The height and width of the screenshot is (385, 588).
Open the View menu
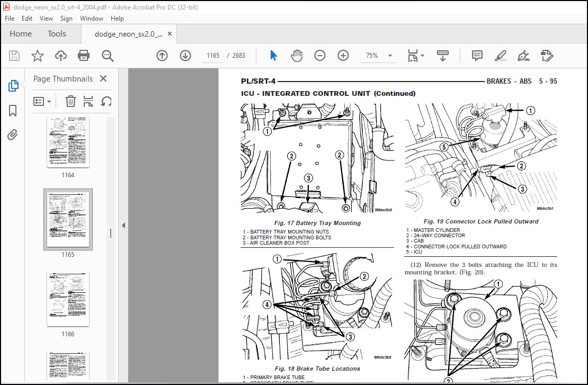tap(46, 19)
